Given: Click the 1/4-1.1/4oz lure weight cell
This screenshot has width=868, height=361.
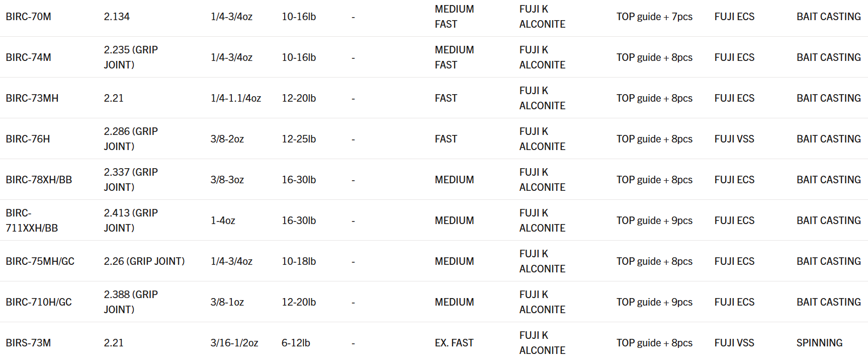Looking at the screenshot, I should (236, 98).
